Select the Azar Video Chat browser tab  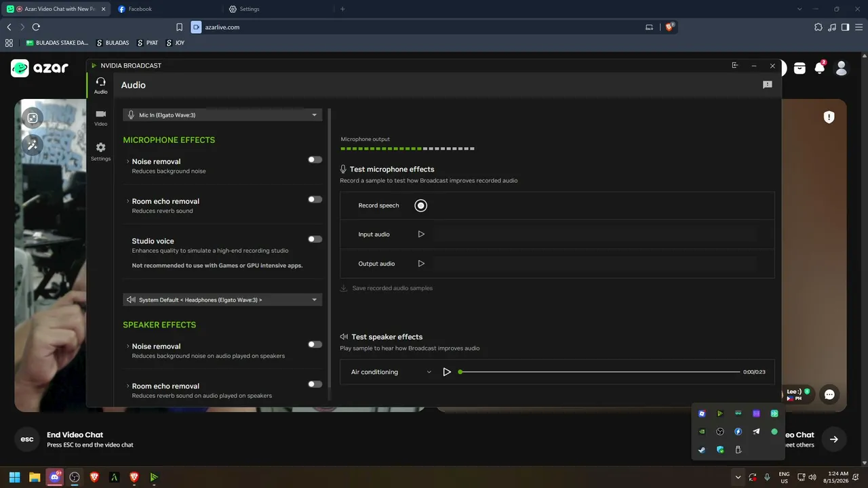coord(57,9)
